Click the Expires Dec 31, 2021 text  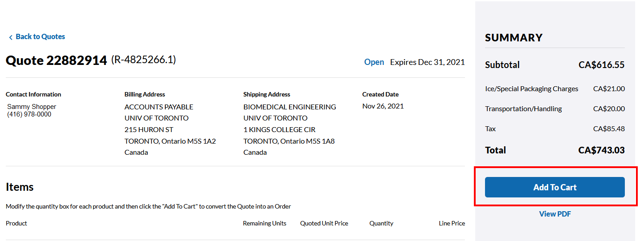427,62
